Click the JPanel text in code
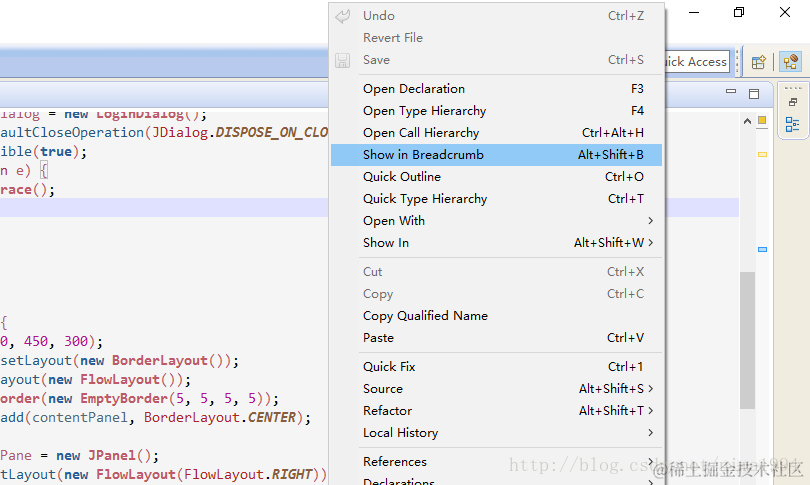 pyautogui.click(x=112, y=456)
